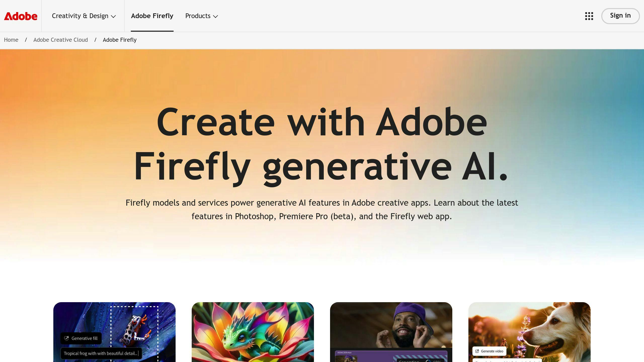Select the Adobe Firefly tab

pyautogui.click(x=152, y=16)
